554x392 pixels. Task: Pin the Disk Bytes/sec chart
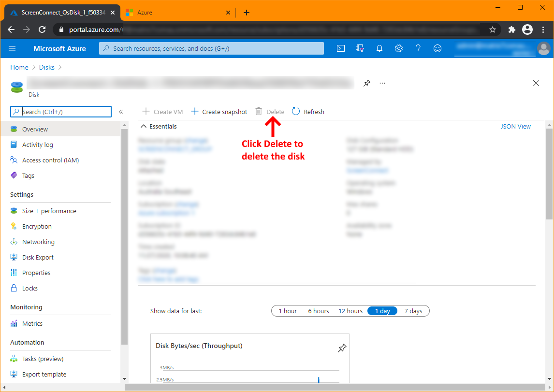coord(342,348)
